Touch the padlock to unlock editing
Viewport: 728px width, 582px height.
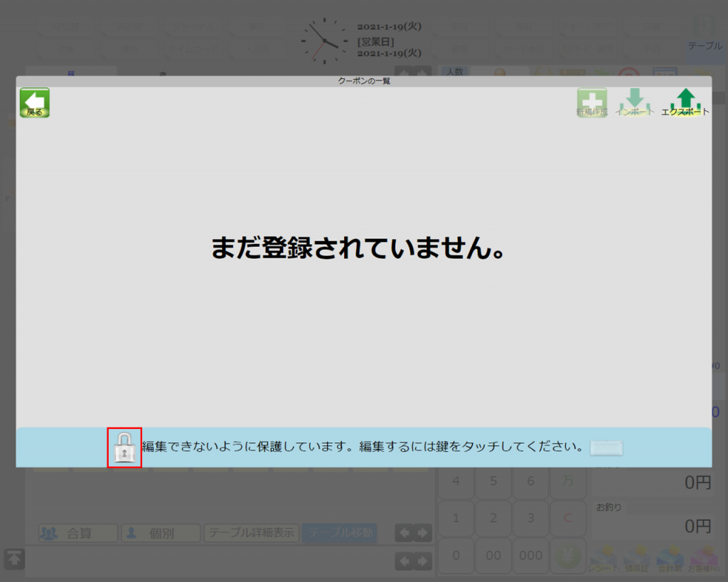[124, 448]
